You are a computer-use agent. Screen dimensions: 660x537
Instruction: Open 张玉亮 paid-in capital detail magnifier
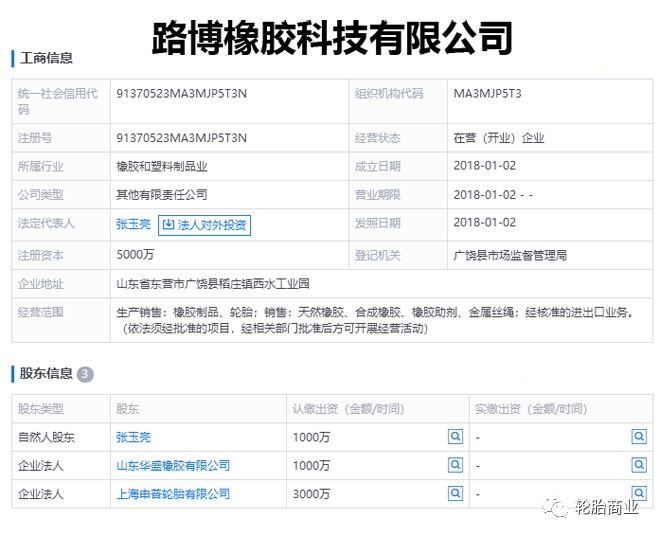pyautogui.click(x=639, y=437)
